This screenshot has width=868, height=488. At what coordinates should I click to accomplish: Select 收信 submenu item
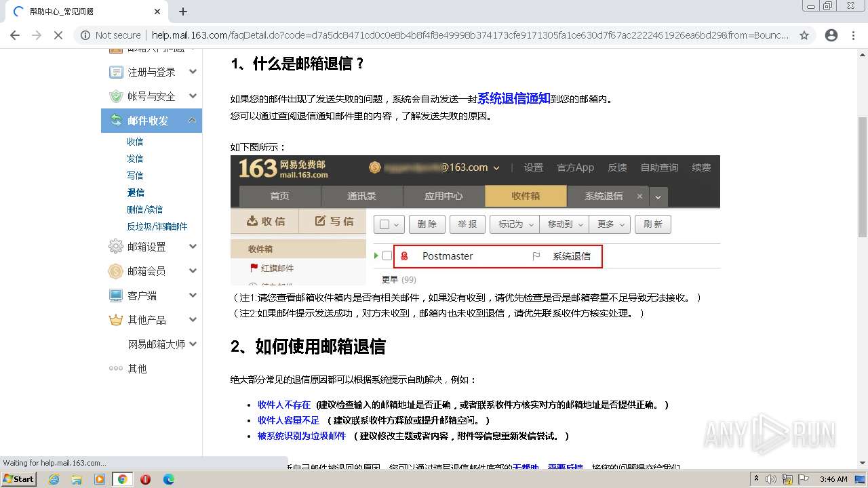135,142
